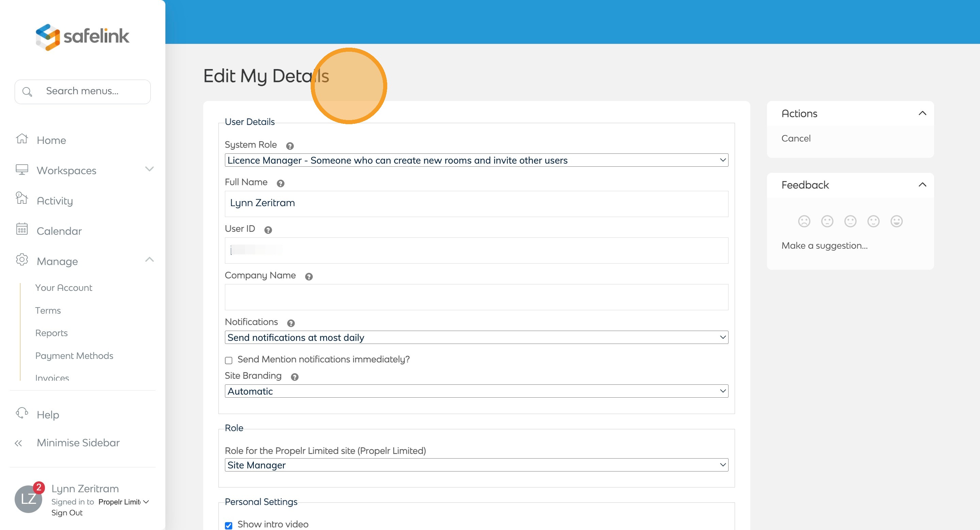Open the Calendar menu item

(x=59, y=231)
